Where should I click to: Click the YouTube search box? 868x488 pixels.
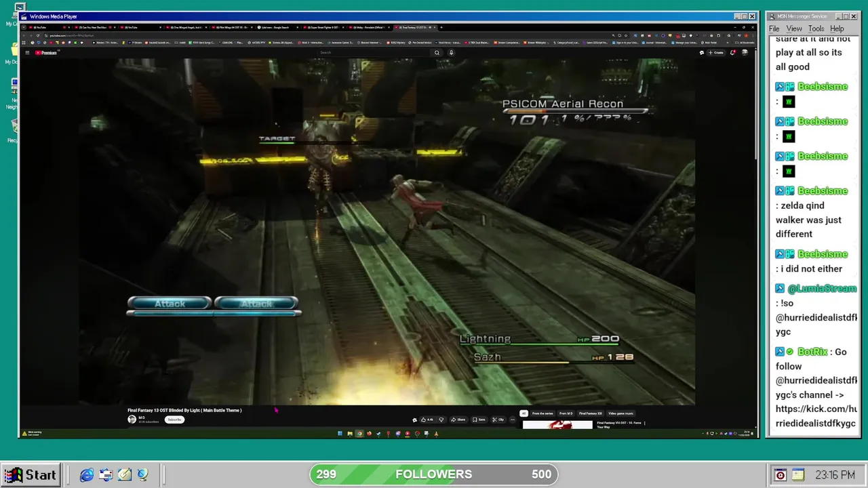[375, 52]
